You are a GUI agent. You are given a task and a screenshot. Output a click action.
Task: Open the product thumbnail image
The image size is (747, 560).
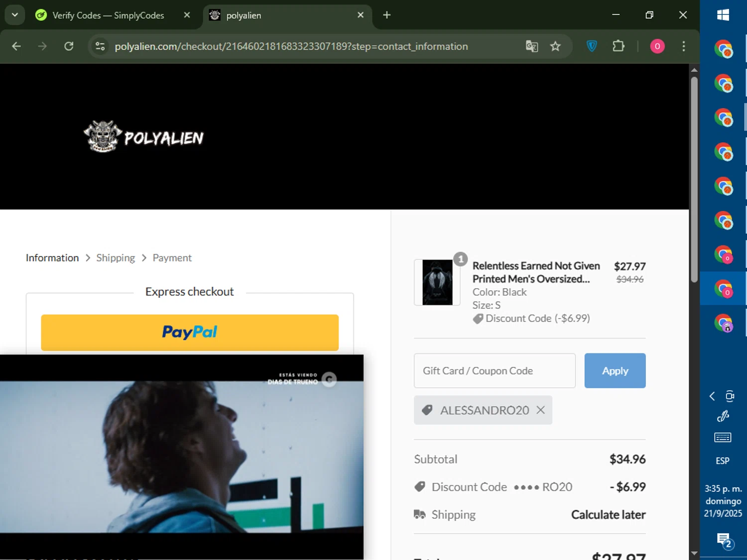[437, 282]
